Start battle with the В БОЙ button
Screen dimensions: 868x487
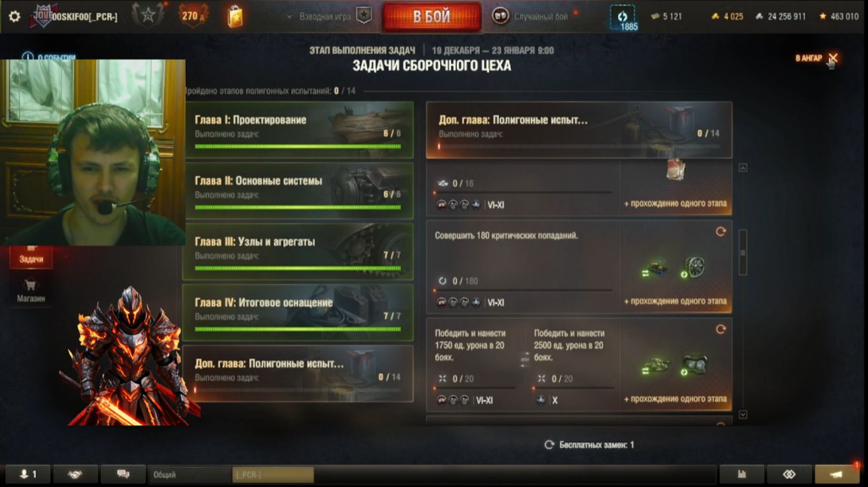431,17
